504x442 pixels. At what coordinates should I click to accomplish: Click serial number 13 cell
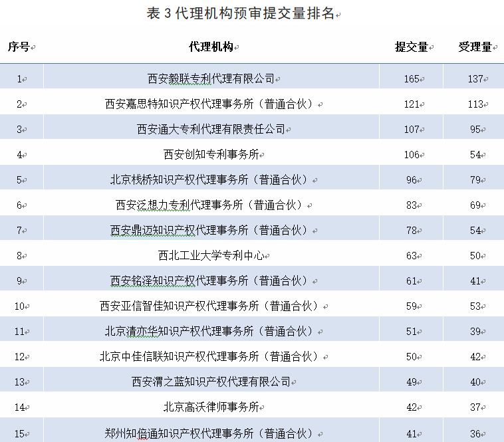19,382
